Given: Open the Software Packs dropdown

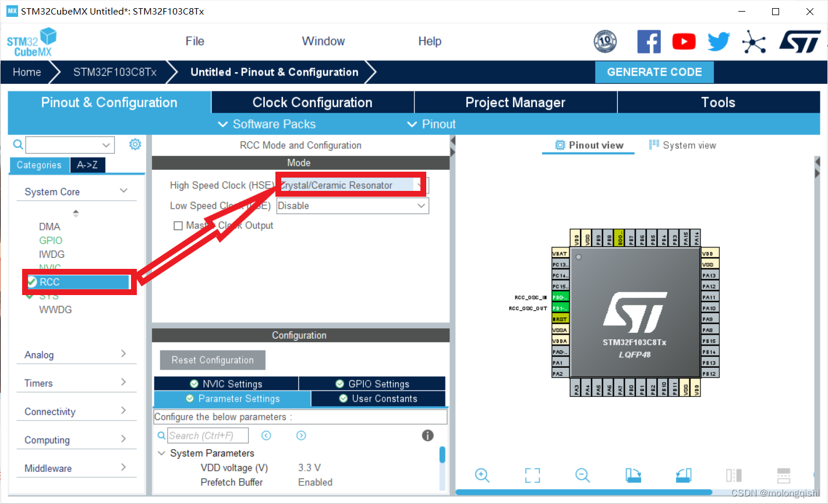Looking at the screenshot, I should [267, 124].
